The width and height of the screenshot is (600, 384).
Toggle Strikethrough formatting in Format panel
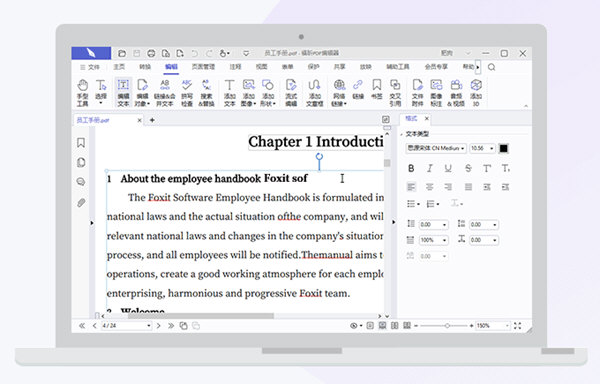(x=468, y=168)
